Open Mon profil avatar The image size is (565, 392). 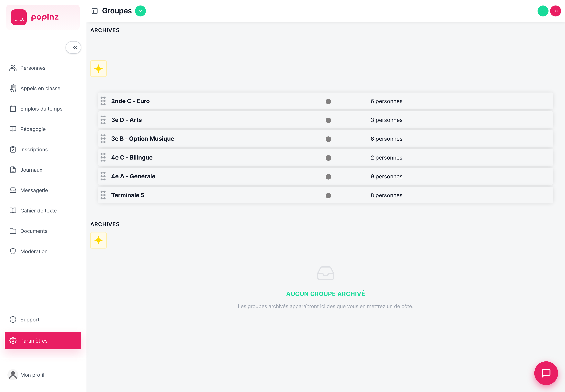(13, 375)
